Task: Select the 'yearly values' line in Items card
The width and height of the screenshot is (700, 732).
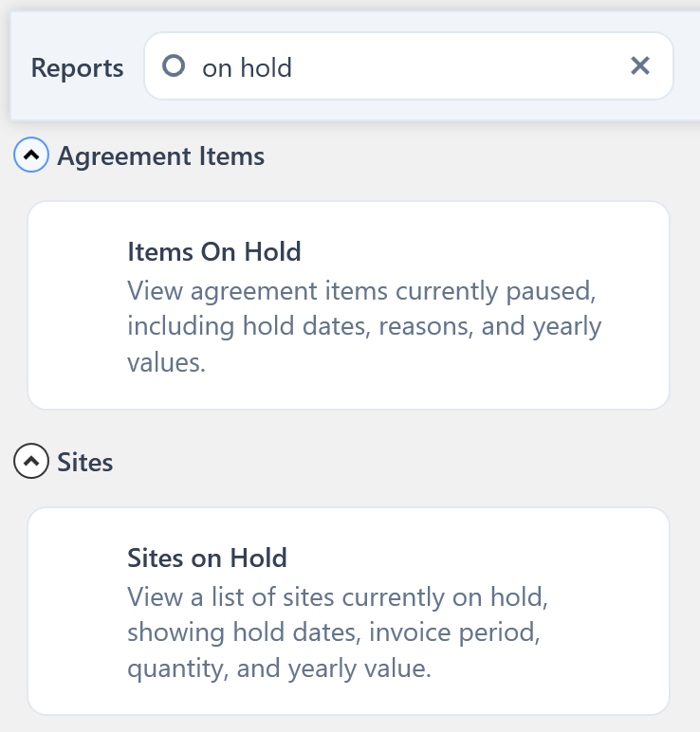Action: click(x=167, y=361)
